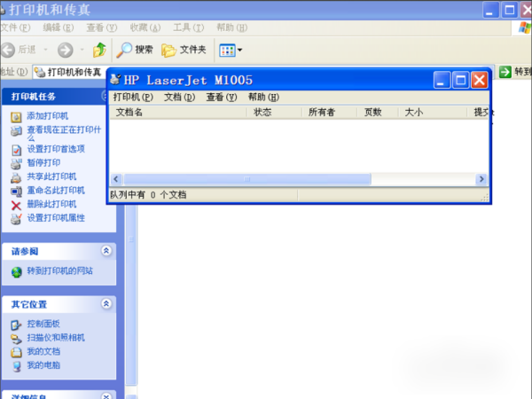Click the icon beside 设置打印首选项
This screenshot has height=399, width=532.
pyautogui.click(x=16, y=150)
